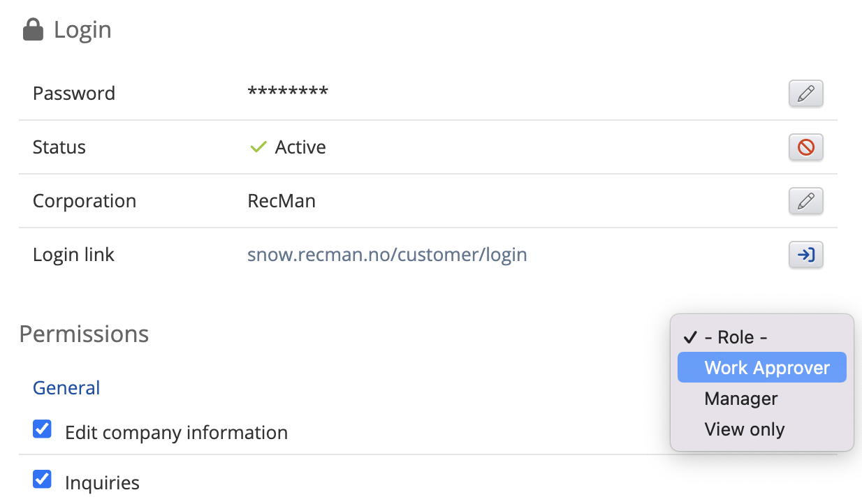
Task: Click the pencil icon to edit Password
Action: click(805, 94)
